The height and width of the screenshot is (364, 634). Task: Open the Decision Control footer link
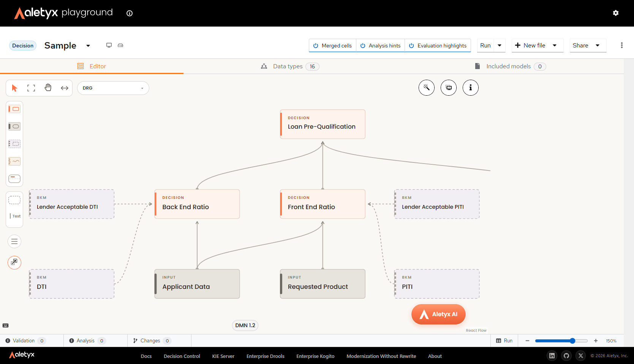[x=182, y=356]
